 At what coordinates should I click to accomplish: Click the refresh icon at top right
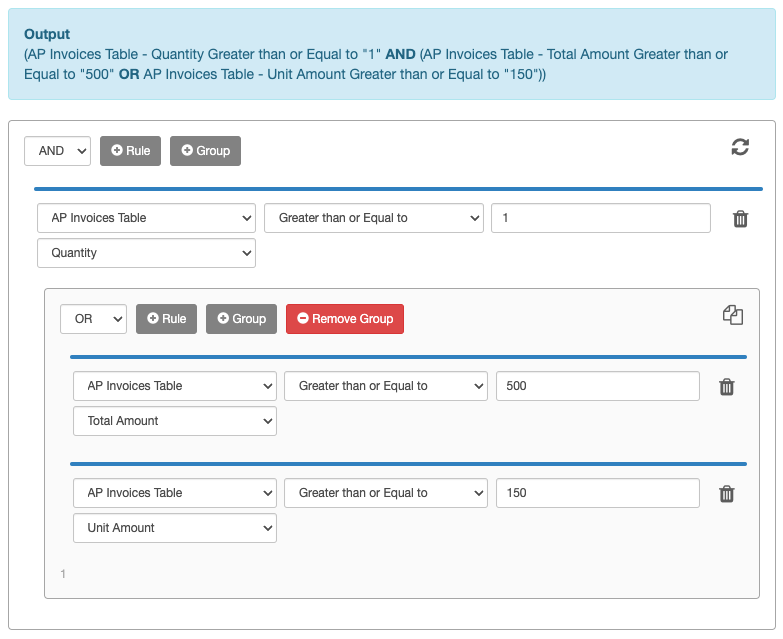point(740,148)
